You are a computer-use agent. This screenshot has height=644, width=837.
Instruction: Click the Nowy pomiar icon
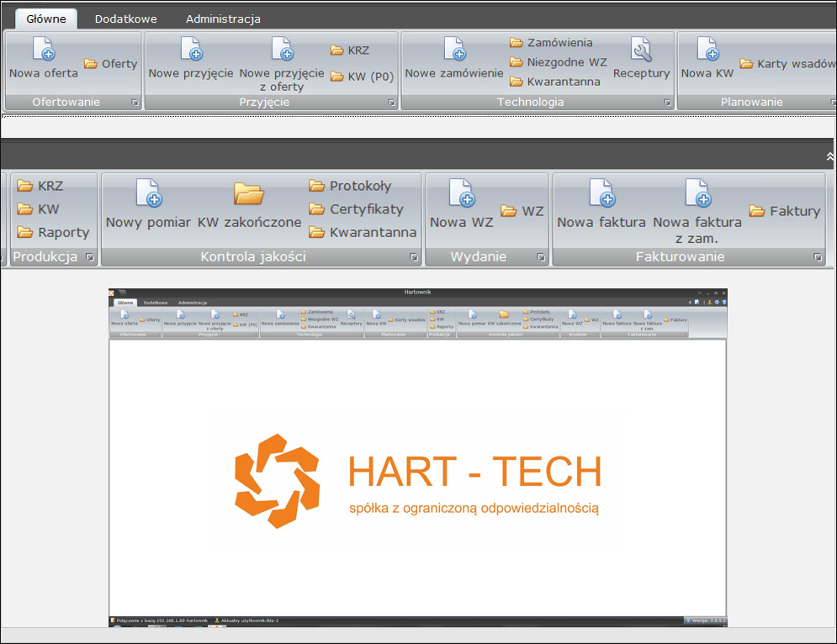point(148,193)
